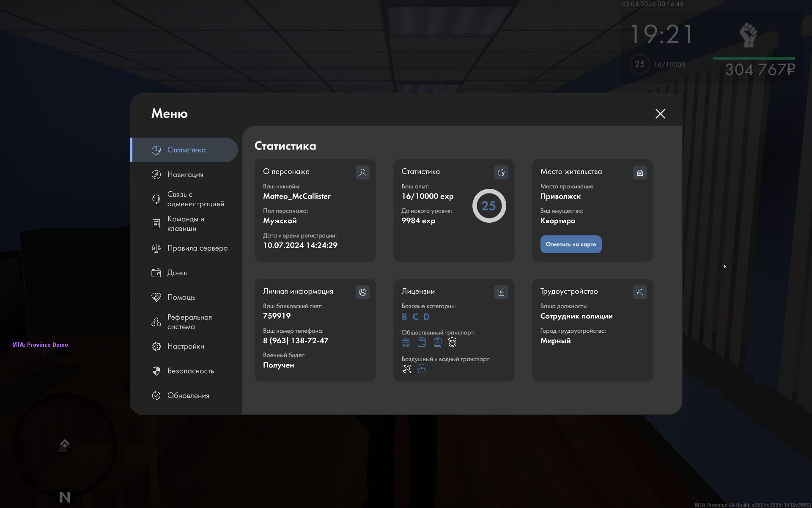Click the user circle icon in Личная информация card
Screen dimensions: 812x508
(x=362, y=292)
